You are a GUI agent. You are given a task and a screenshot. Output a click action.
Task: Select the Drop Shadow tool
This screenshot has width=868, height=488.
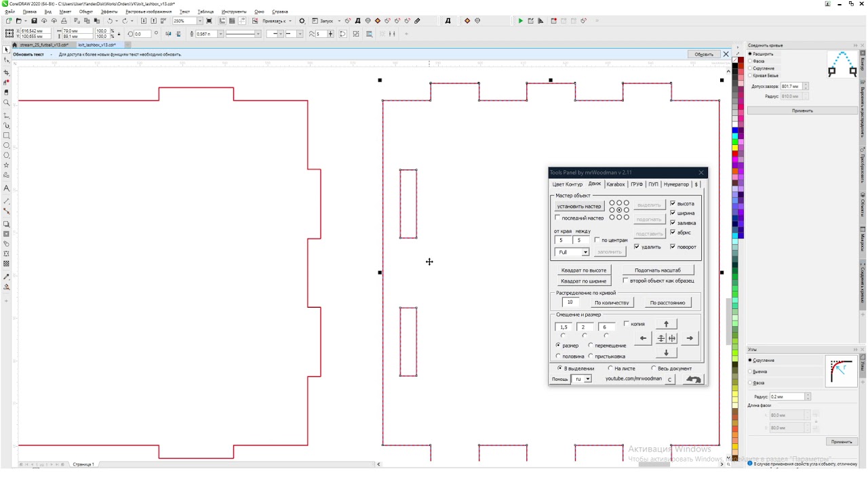[x=7, y=224]
